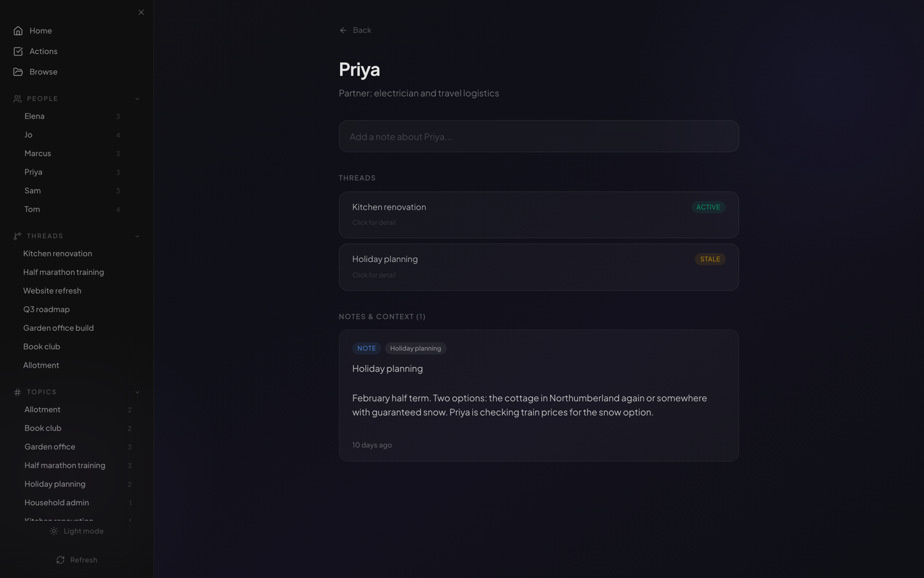This screenshot has height=578, width=924.
Task: Click the People group icon
Action: coord(17,99)
